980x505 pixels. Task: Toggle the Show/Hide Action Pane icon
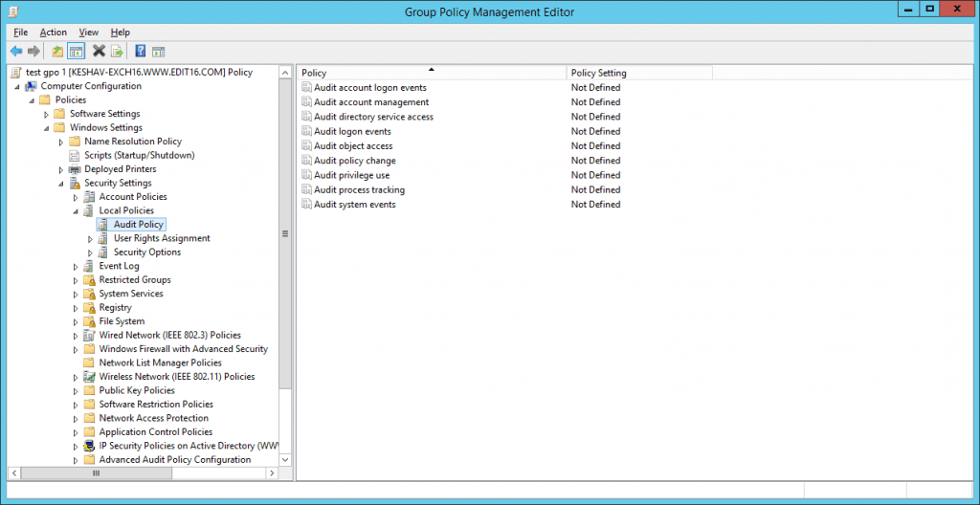(x=158, y=52)
